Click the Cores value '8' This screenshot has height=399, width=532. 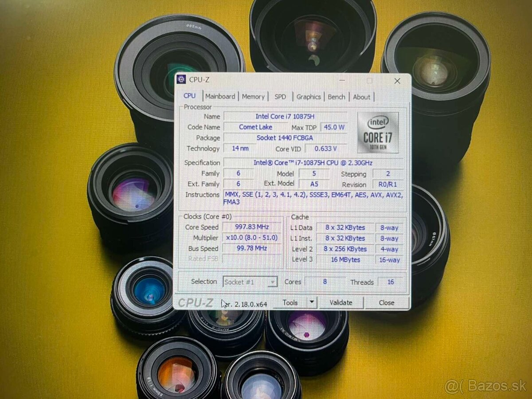coord(325,282)
